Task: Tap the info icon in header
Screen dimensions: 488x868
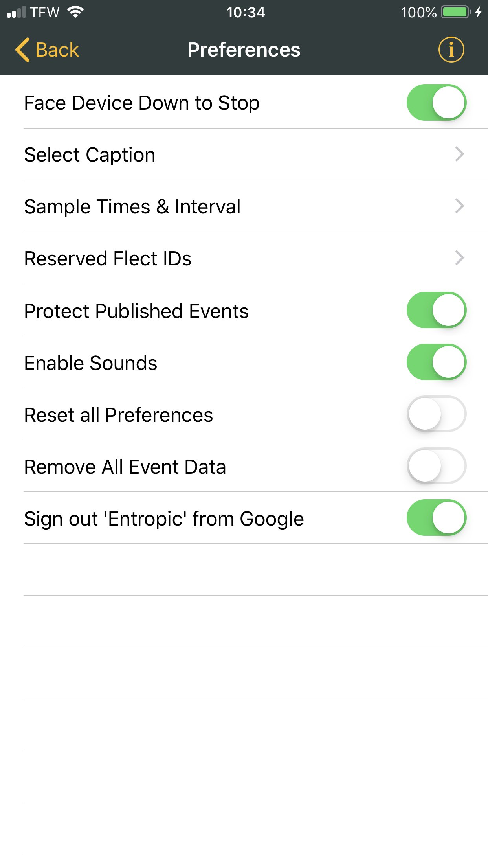Action: point(451,50)
